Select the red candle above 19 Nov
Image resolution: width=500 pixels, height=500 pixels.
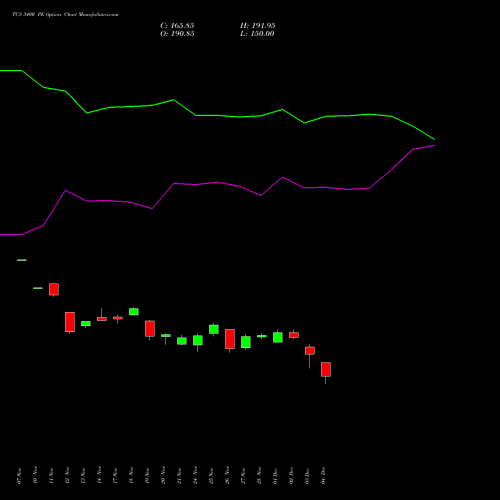(150, 329)
